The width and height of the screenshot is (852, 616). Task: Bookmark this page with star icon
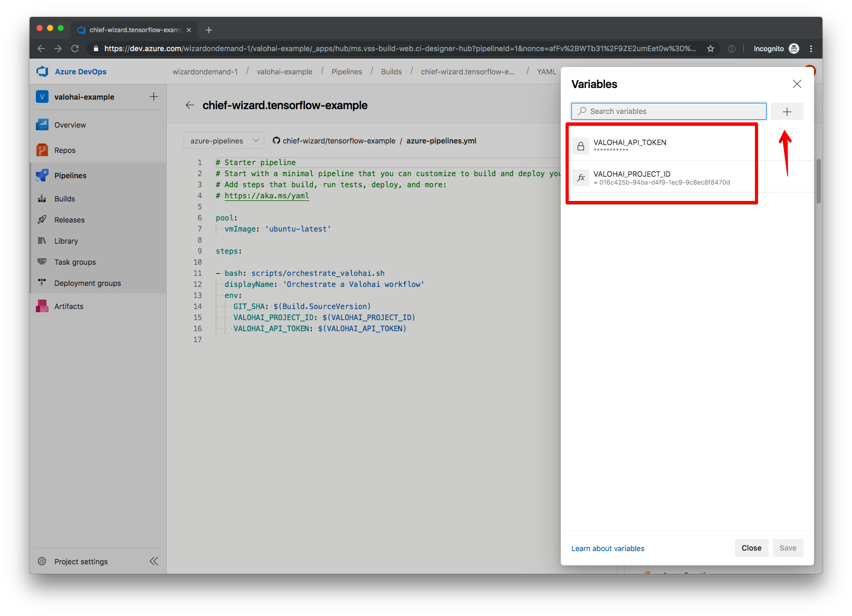[711, 49]
